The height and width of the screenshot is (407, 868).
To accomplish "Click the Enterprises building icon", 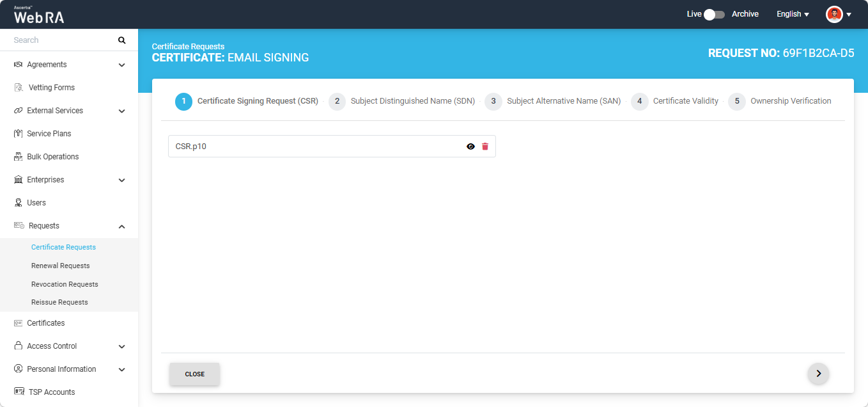I will [x=18, y=180].
